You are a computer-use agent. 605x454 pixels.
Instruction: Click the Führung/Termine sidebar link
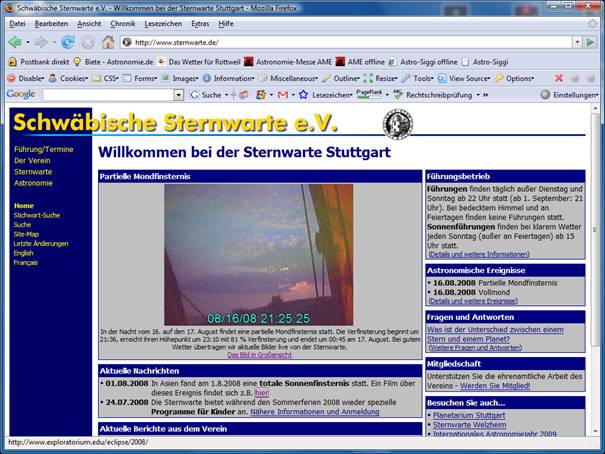click(44, 149)
